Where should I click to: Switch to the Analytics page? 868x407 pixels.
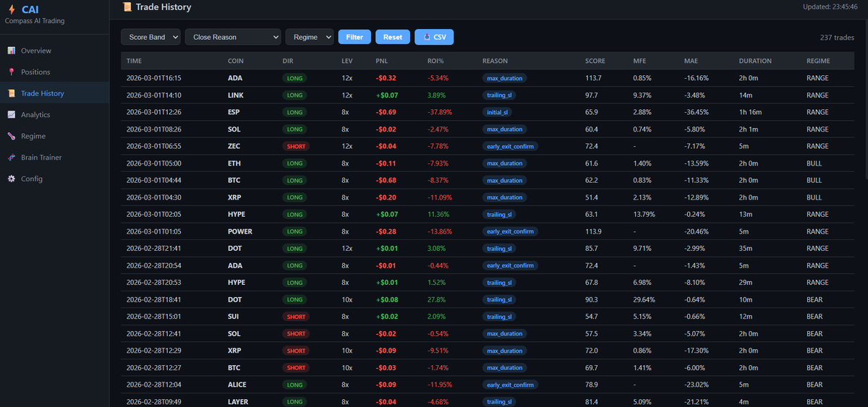tap(54, 114)
